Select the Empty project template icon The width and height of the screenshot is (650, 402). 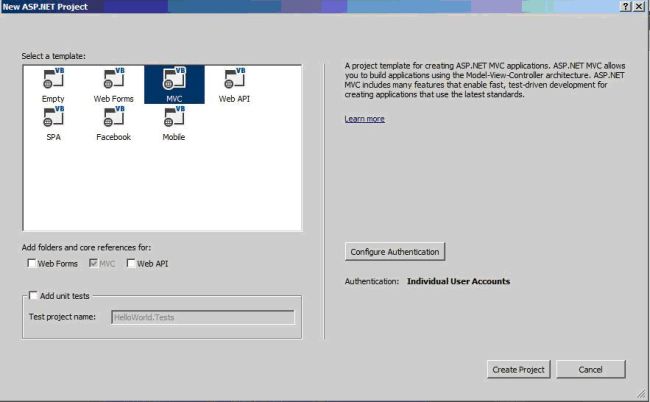coord(53,78)
